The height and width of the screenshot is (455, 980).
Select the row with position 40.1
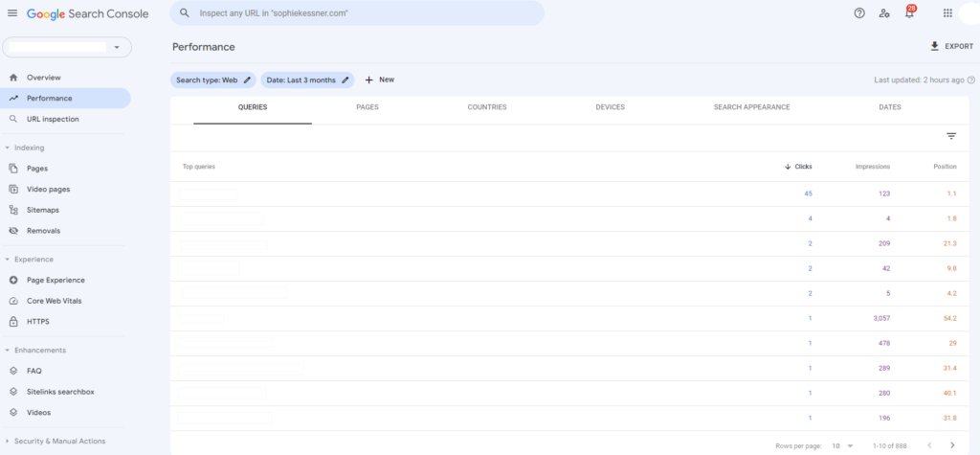pos(568,393)
